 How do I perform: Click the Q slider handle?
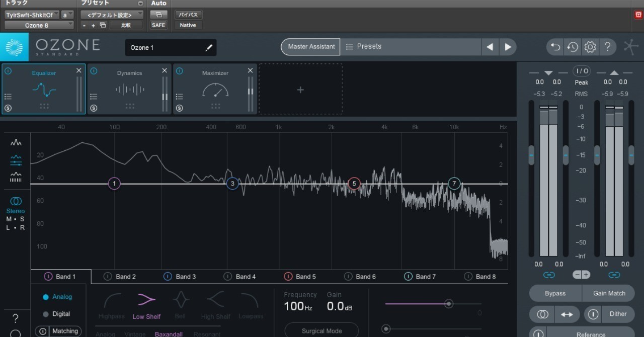click(449, 304)
